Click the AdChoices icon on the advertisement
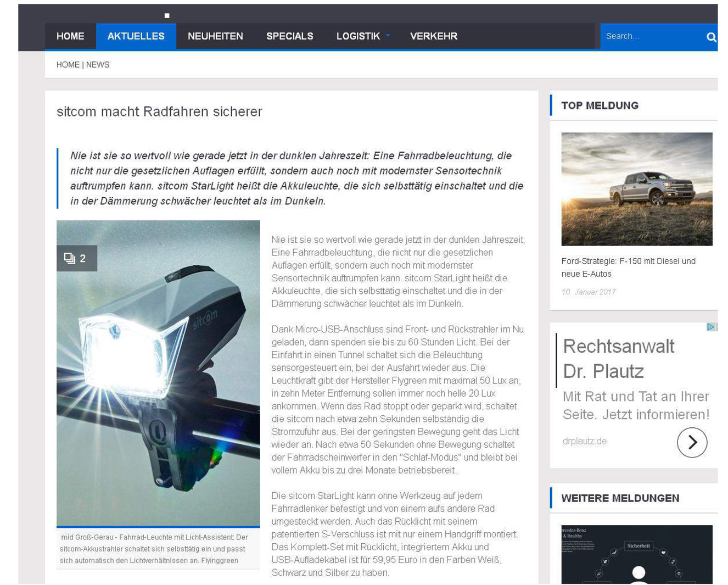 (x=710, y=327)
